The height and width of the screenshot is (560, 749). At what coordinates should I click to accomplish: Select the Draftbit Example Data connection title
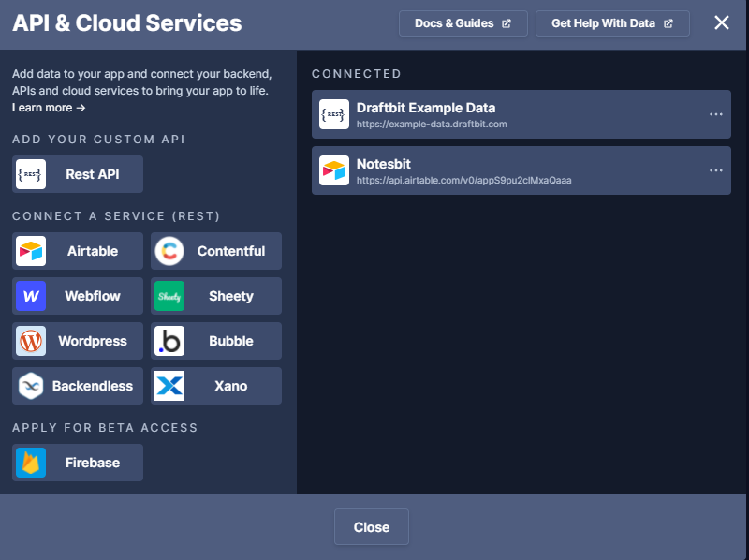426,108
